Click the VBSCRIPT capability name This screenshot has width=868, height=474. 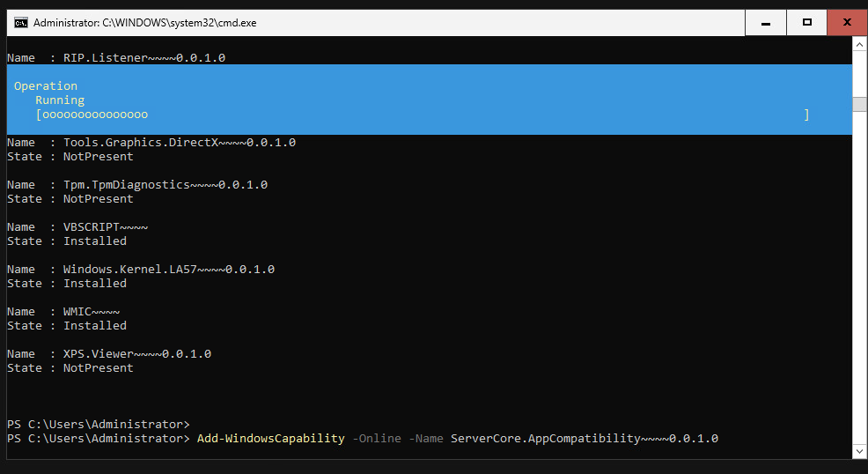pyautogui.click(x=99, y=226)
